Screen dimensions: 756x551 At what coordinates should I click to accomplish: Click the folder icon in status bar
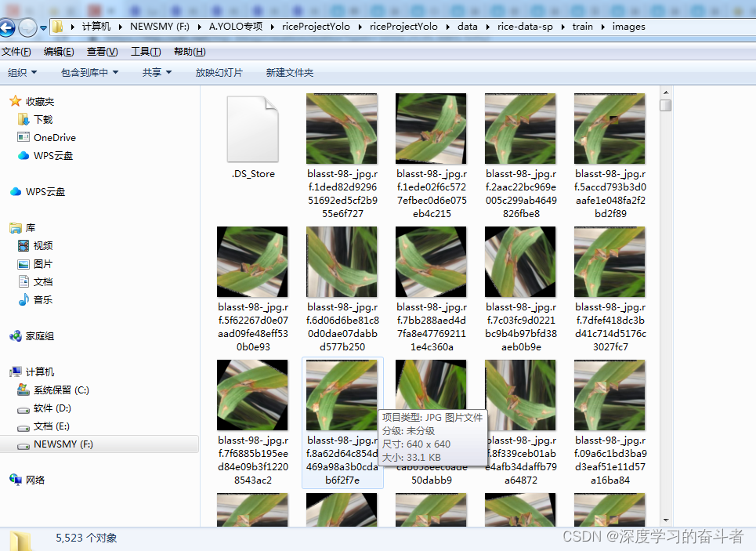(x=20, y=541)
